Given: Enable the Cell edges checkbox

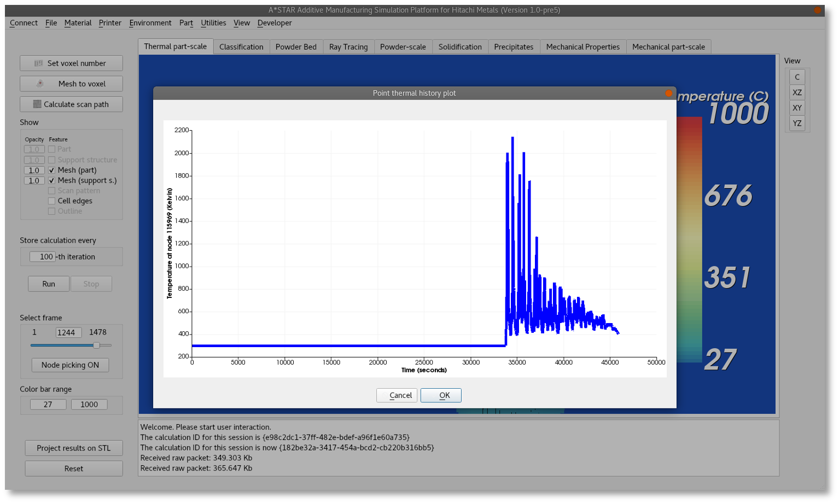Looking at the screenshot, I should (x=51, y=201).
